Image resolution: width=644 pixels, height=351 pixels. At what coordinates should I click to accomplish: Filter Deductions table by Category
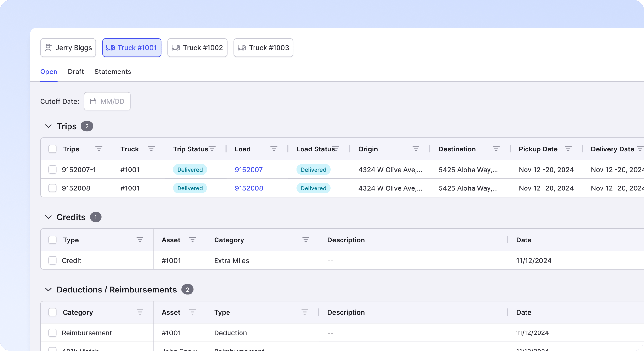coord(140,312)
